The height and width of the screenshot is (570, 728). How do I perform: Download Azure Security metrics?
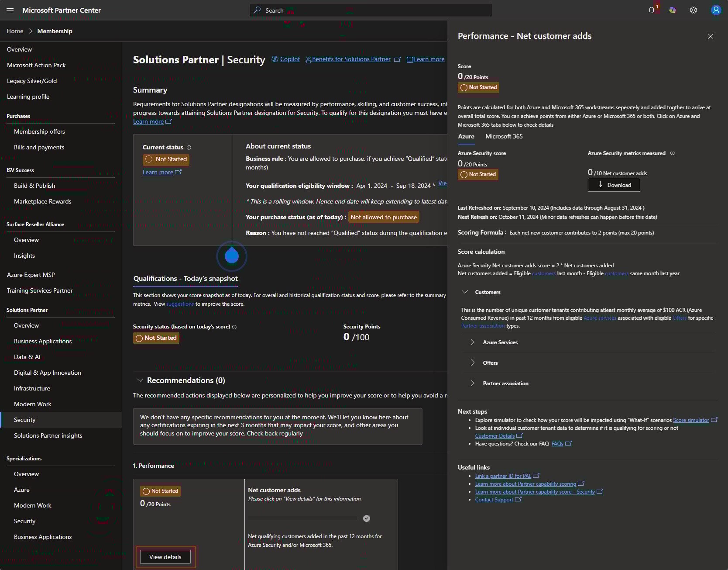tap(614, 185)
